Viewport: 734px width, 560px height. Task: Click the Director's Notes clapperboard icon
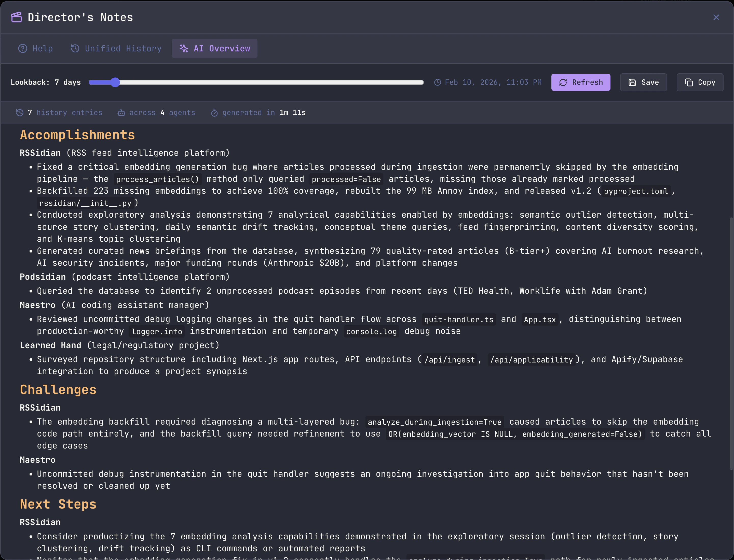(x=16, y=17)
